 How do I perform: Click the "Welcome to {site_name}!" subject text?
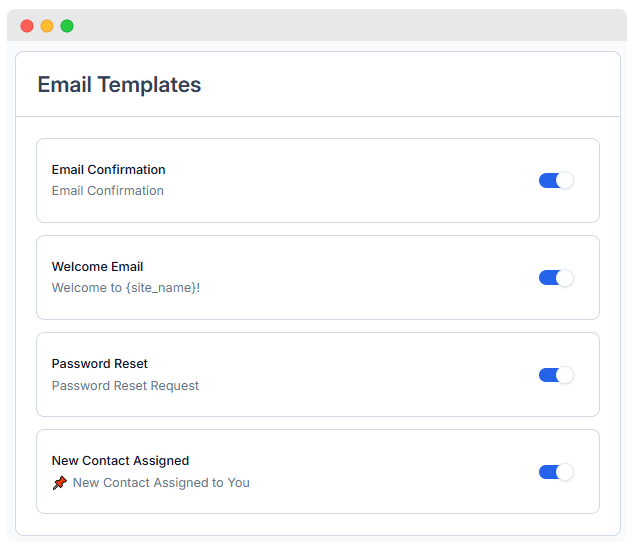point(125,288)
